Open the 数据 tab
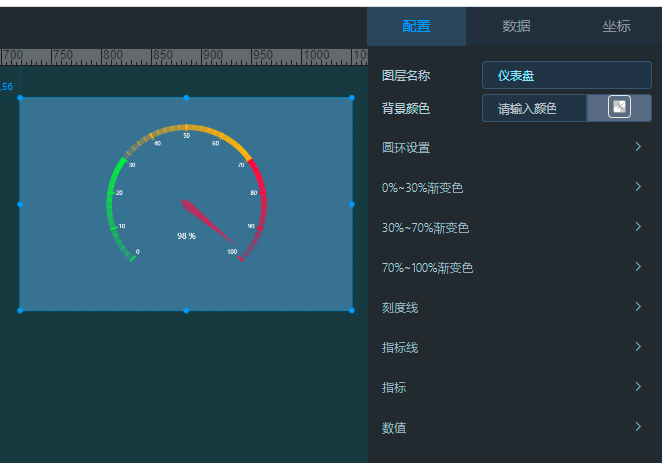The height and width of the screenshot is (463, 662). 516,26
